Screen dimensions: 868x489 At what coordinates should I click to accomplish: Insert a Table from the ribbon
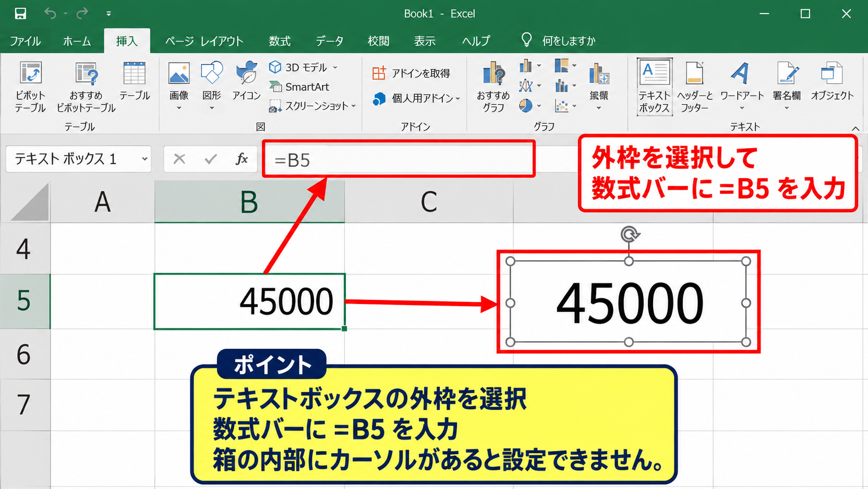point(134,81)
